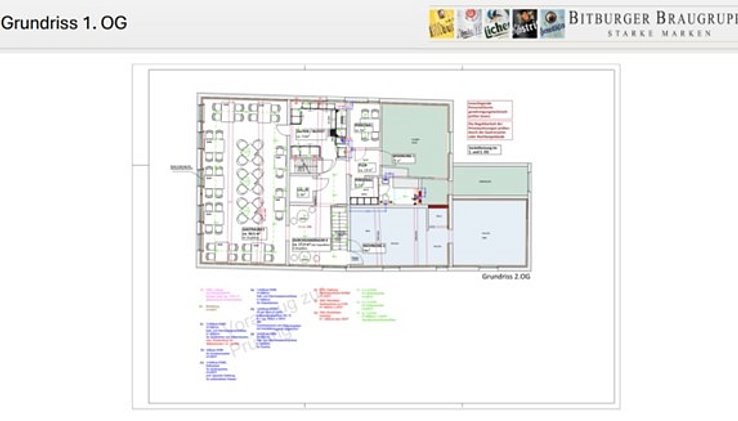Screen dimensions: 738x421
Task: Click the light-blue room at bottom center
Action: click(x=386, y=238)
